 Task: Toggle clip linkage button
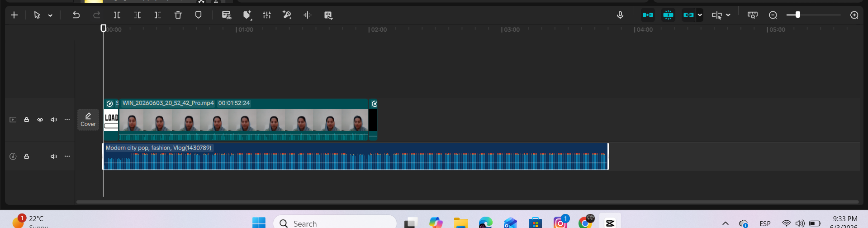(x=688, y=15)
